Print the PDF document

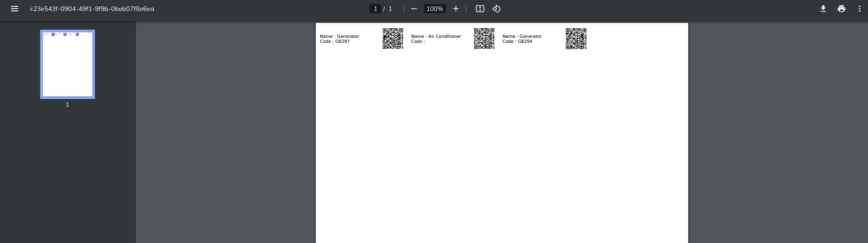842,9
